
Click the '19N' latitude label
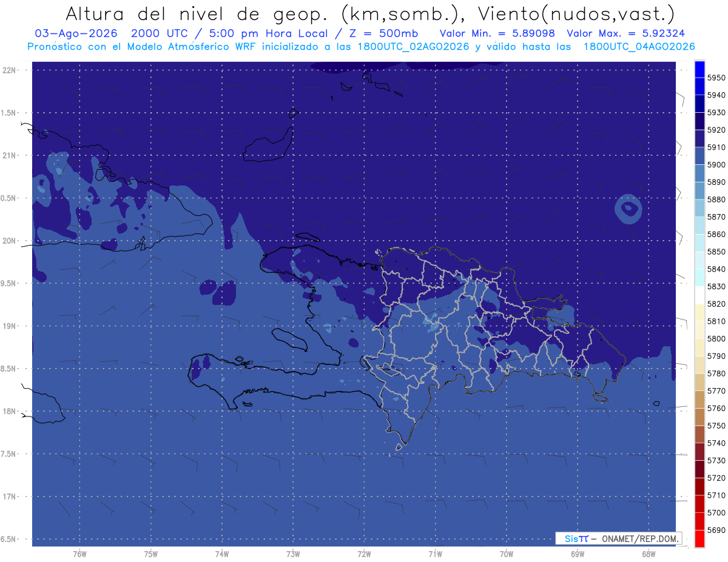point(8,326)
